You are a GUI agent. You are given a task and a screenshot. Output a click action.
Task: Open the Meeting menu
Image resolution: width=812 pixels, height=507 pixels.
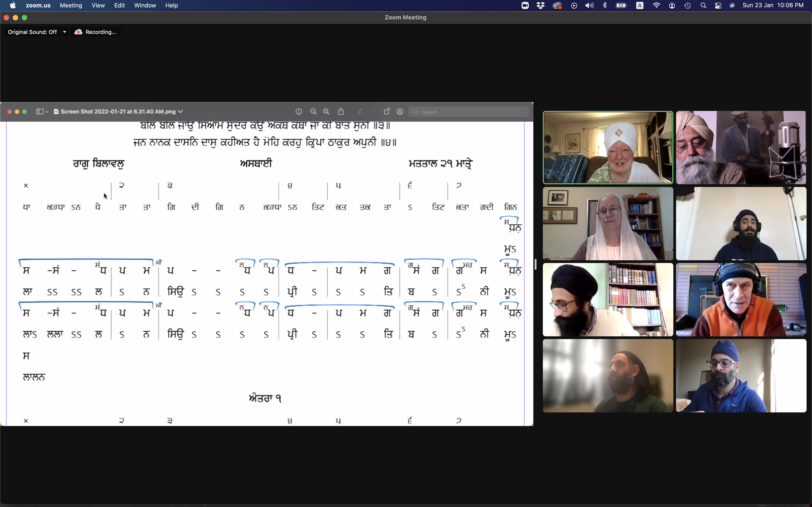click(71, 5)
